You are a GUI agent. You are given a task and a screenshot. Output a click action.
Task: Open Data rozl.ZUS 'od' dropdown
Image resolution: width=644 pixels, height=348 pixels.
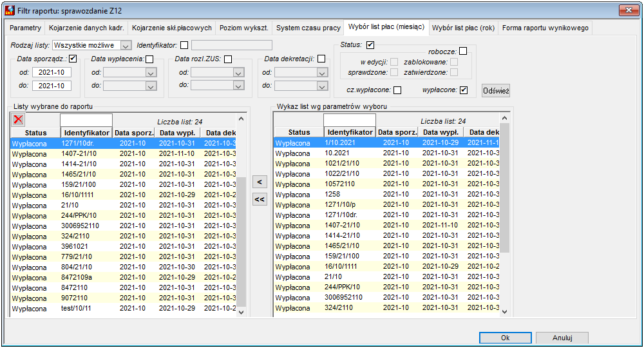click(x=239, y=73)
